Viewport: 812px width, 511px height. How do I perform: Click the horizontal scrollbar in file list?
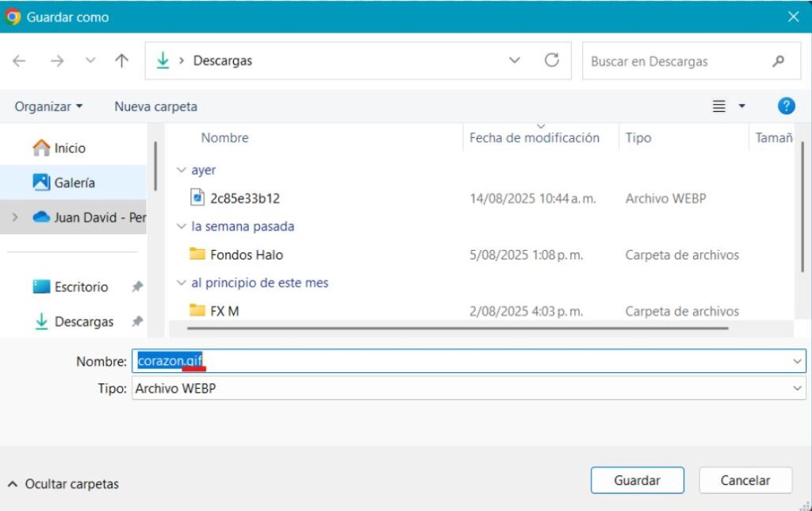[458, 328]
